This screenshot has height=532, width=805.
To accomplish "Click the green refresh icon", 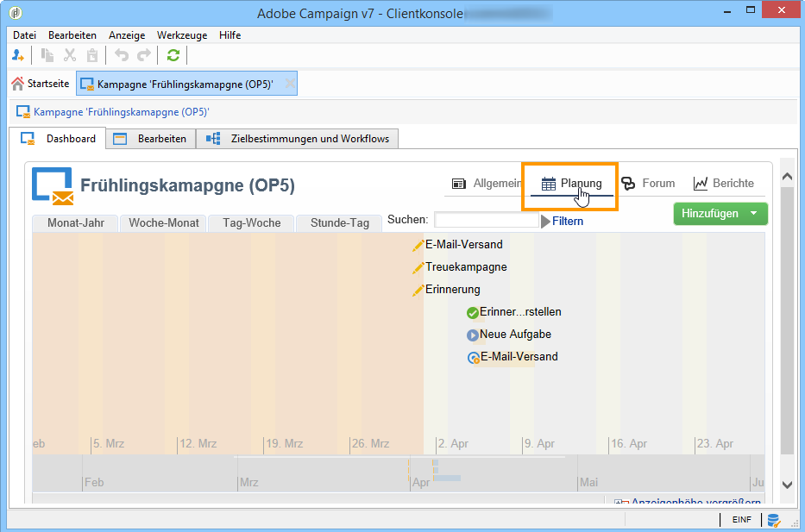I will coord(173,55).
